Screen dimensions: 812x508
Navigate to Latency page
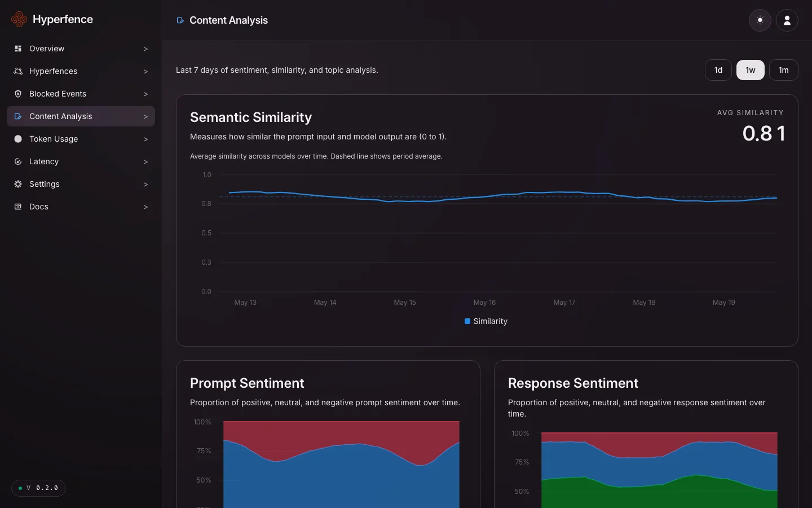point(81,161)
